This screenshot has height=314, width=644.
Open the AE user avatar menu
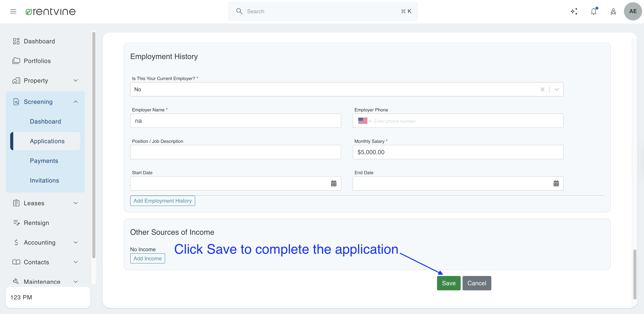pyautogui.click(x=633, y=11)
